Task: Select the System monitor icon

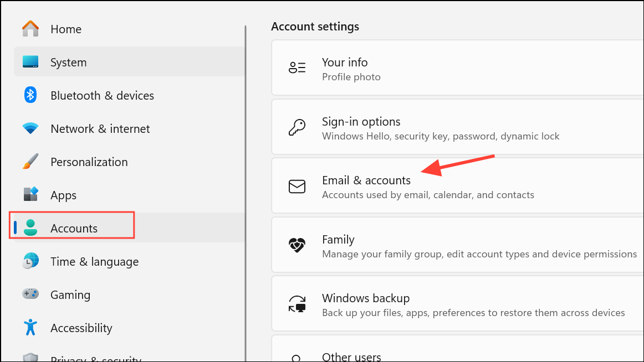Action: click(x=30, y=62)
